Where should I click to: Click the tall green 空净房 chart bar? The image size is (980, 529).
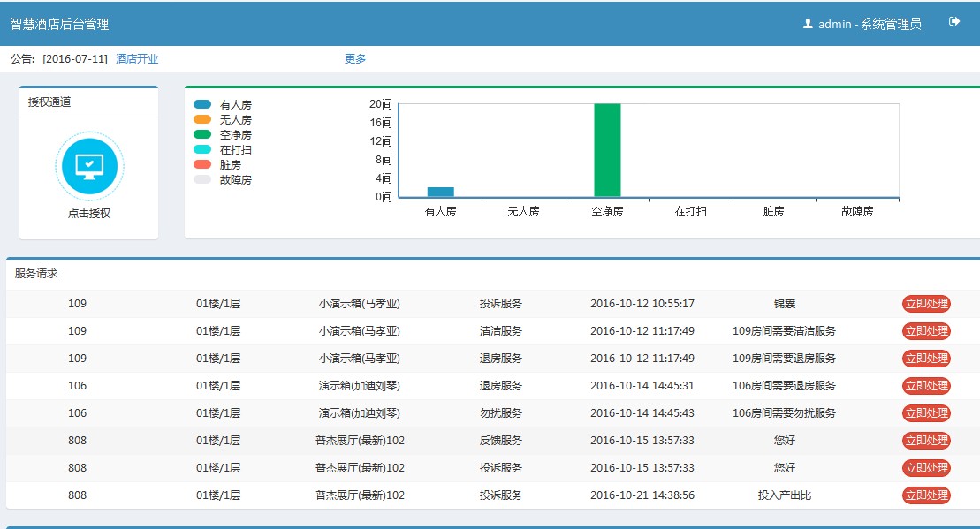coord(607,150)
